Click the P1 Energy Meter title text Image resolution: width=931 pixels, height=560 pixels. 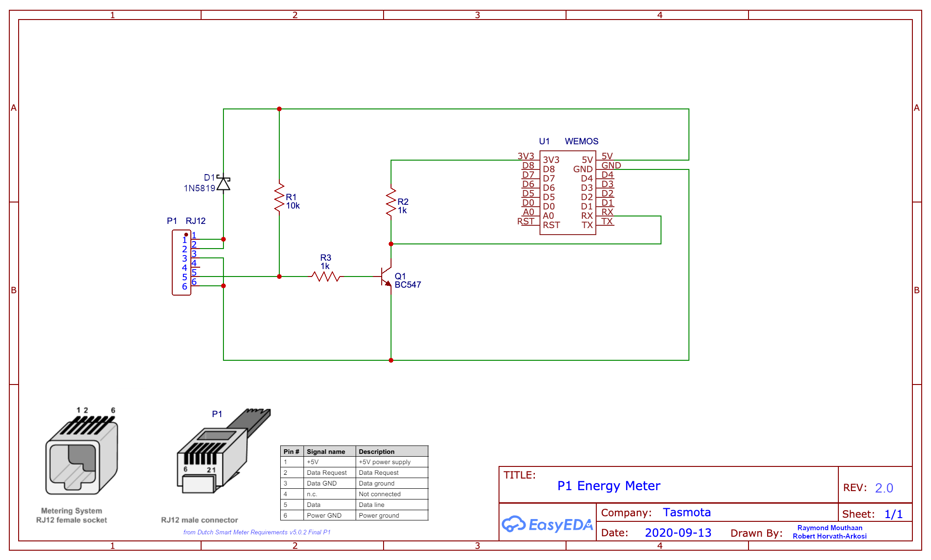coord(608,486)
